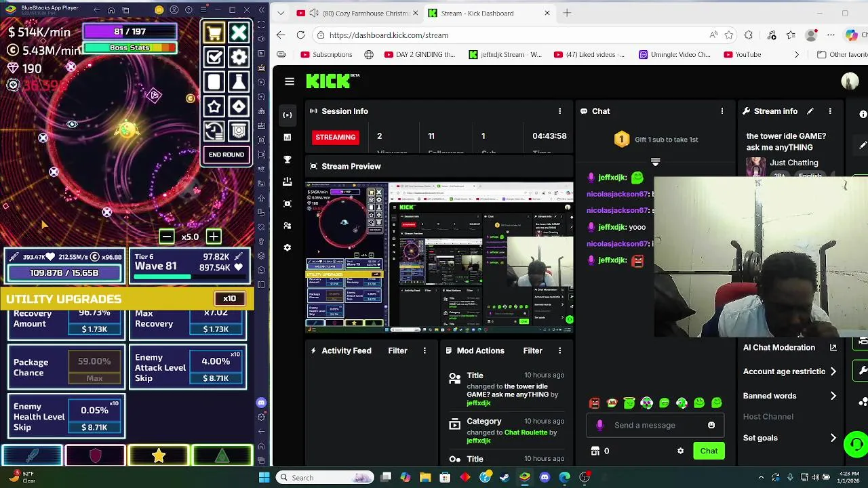Click the Boss Stats bar
This screenshot has width=868, height=488.
130,47
